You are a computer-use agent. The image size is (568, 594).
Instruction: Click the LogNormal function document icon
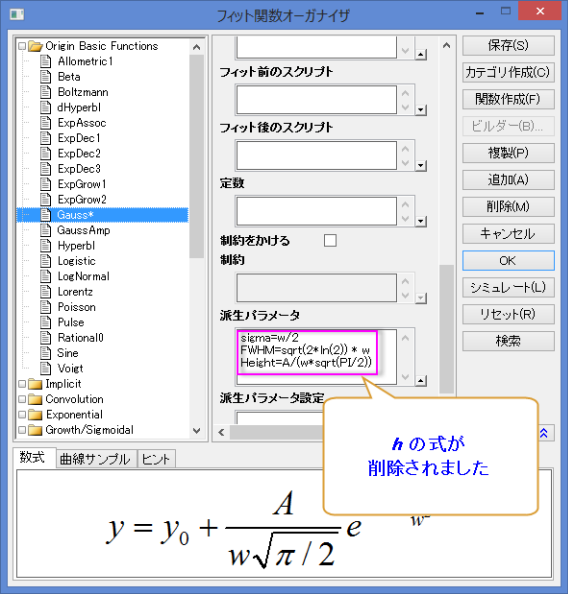[45, 276]
